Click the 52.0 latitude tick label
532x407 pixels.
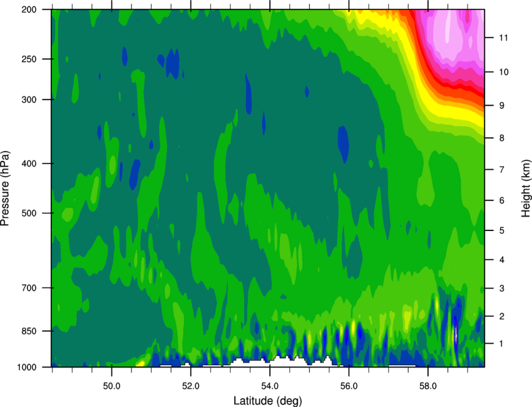[191, 386]
